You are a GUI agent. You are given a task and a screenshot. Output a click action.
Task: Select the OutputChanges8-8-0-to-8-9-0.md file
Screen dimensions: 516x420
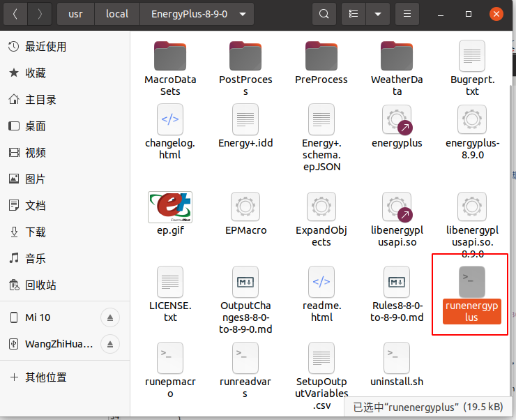click(245, 300)
